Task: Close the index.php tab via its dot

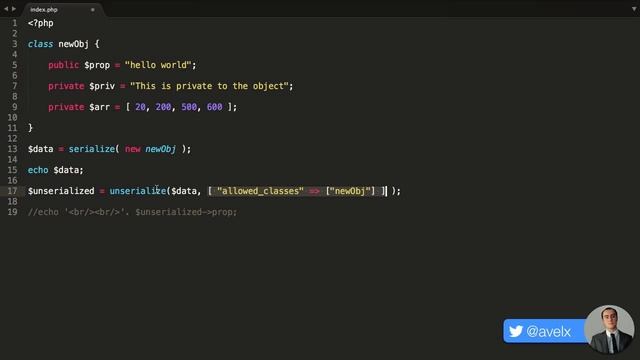Action: pyautogui.click(x=93, y=10)
